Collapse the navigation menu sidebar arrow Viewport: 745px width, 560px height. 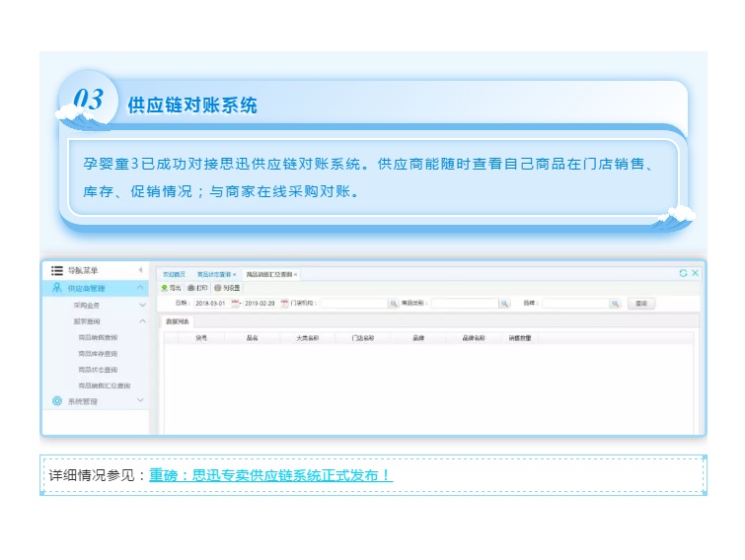140,270
